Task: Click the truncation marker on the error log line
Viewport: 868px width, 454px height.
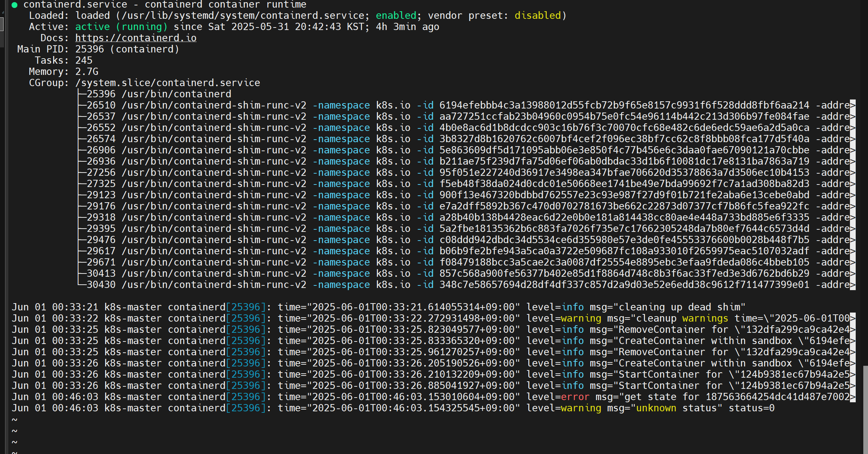Action: (x=852, y=397)
